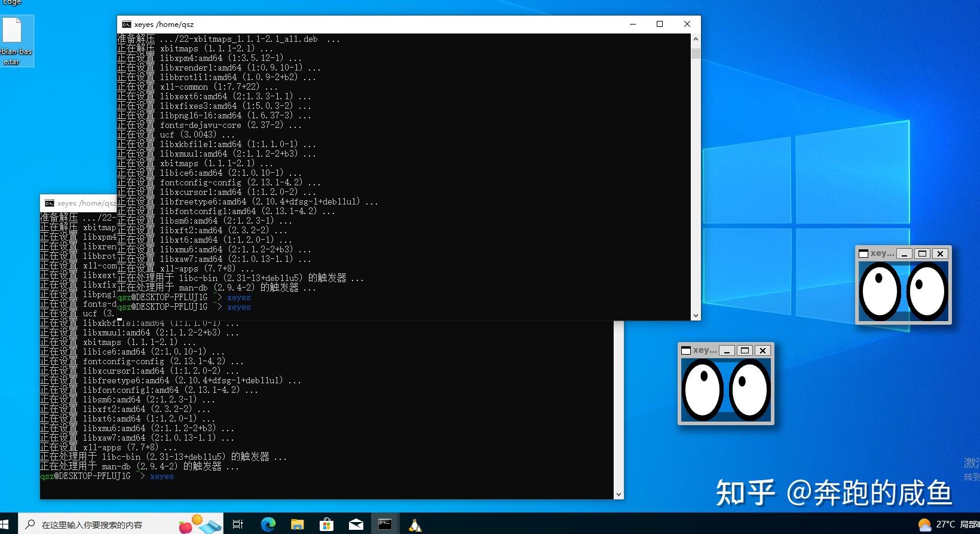Click the 'xeyes' command in the back terminal
This screenshot has height=534, width=980.
click(161, 477)
